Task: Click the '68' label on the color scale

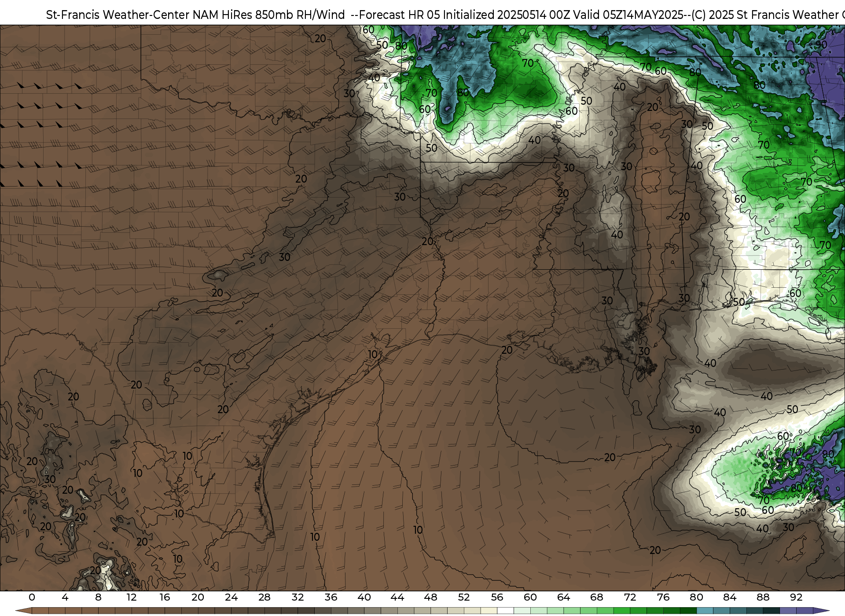Action: point(597,597)
